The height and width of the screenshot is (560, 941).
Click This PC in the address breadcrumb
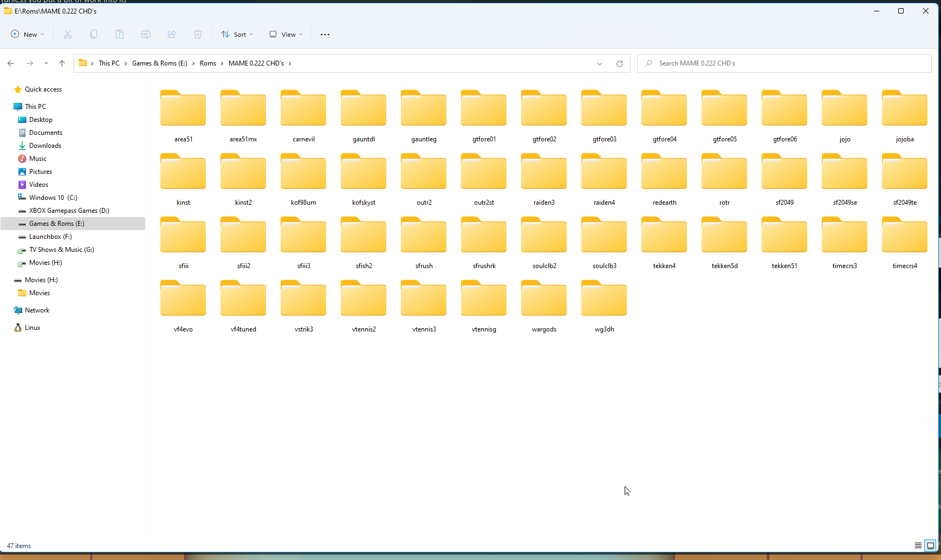[109, 63]
